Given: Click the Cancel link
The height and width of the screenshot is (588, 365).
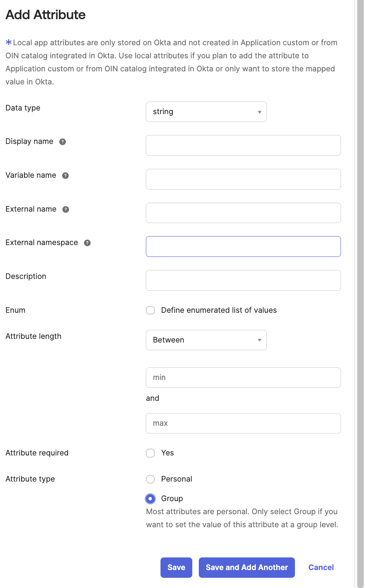Looking at the screenshot, I should click(321, 568).
